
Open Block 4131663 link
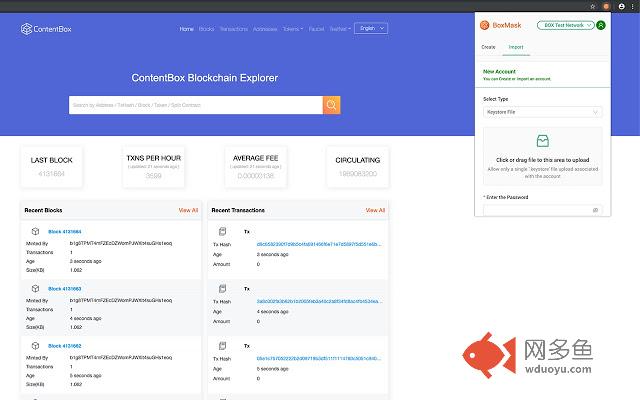coord(64,289)
